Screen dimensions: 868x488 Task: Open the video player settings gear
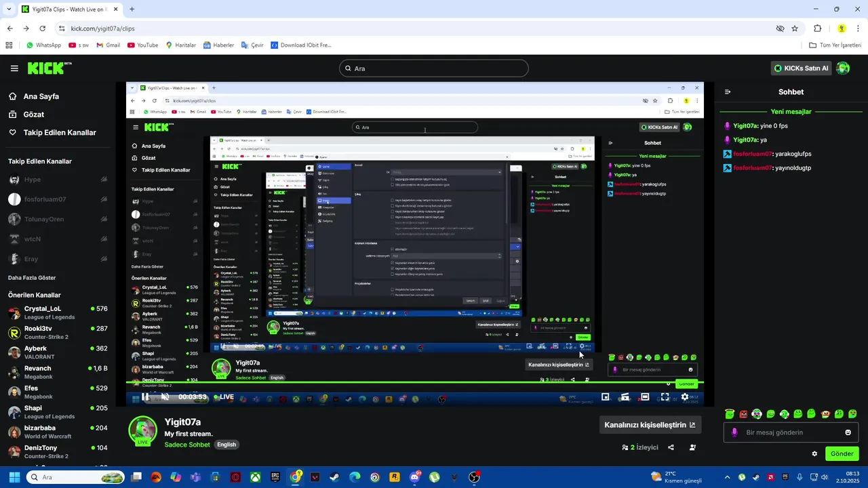click(685, 397)
